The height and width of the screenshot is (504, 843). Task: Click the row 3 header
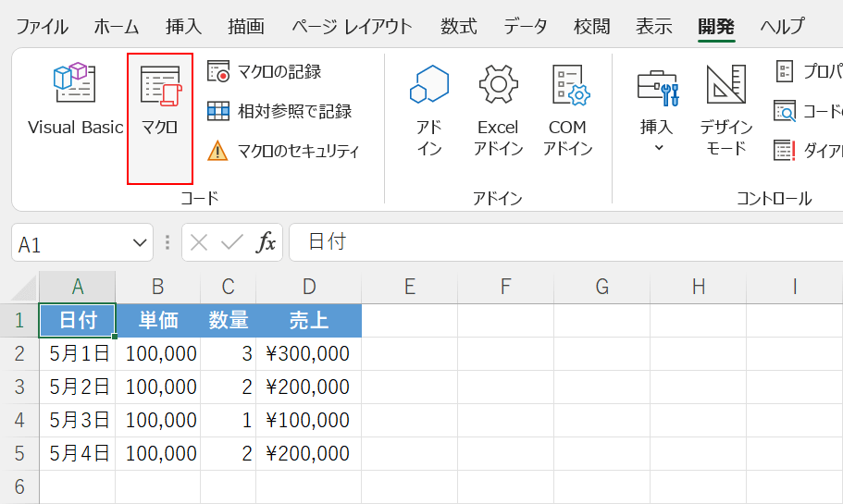pyautogui.click(x=19, y=387)
